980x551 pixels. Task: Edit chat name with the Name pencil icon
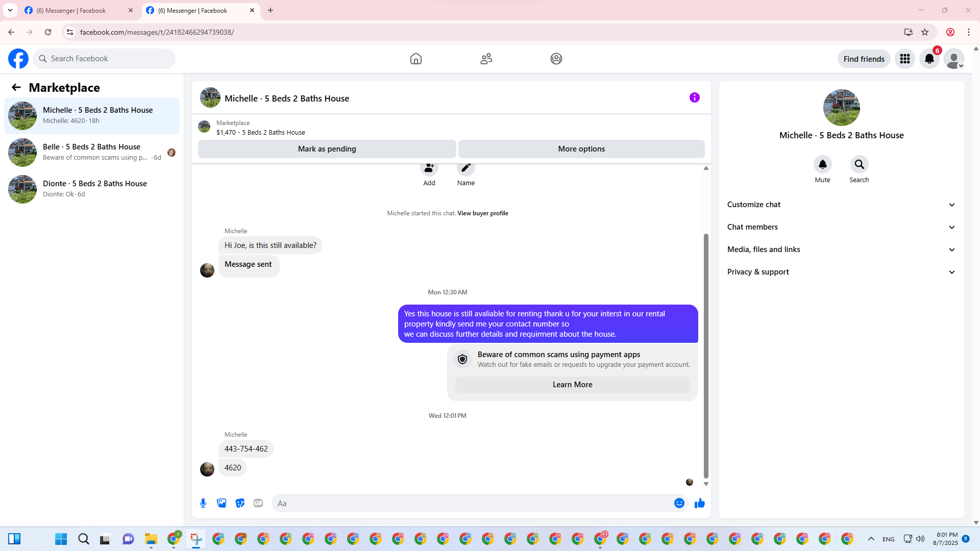(x=466, y=168)
